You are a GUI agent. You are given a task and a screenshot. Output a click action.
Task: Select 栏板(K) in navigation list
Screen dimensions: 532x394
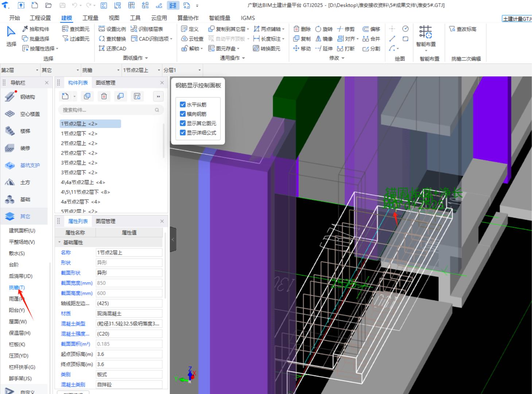coord(17,344)
